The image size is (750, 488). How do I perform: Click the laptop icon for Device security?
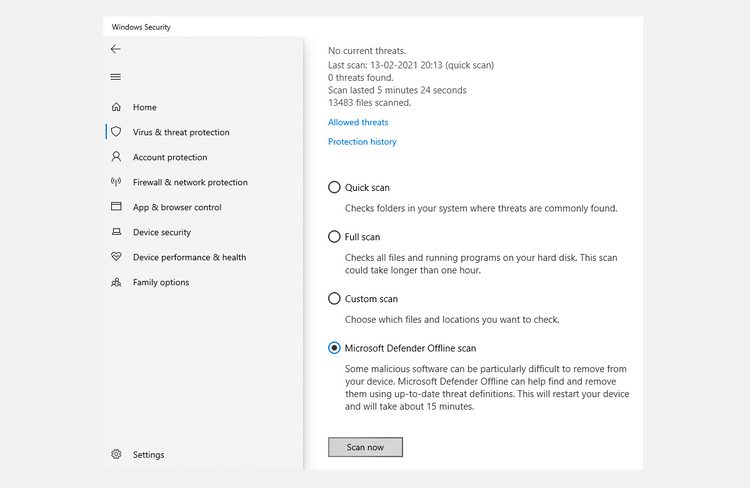point(116,232)
